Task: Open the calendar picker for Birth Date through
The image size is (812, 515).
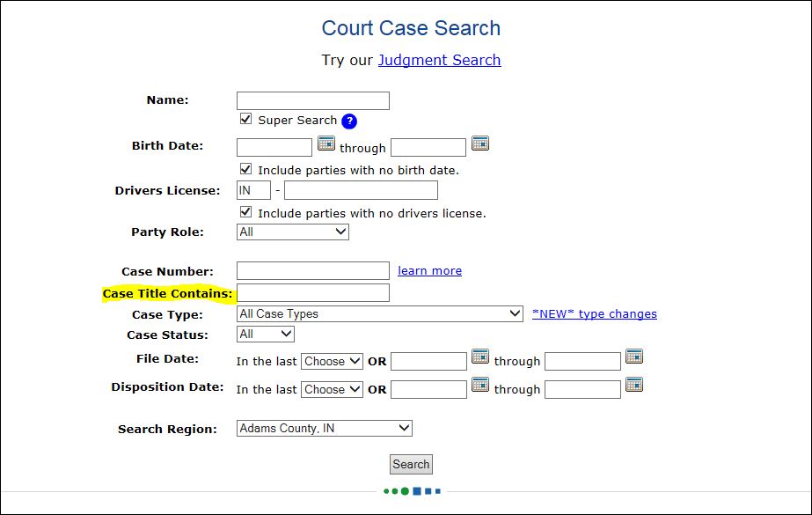Action: click(480, 142)
